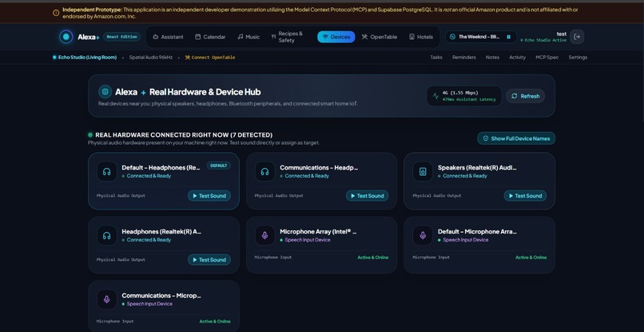This screenshot has width=644, height=332.
Task: Click the latency pulse icon near 4G status
Action: (x=435, y=96)
